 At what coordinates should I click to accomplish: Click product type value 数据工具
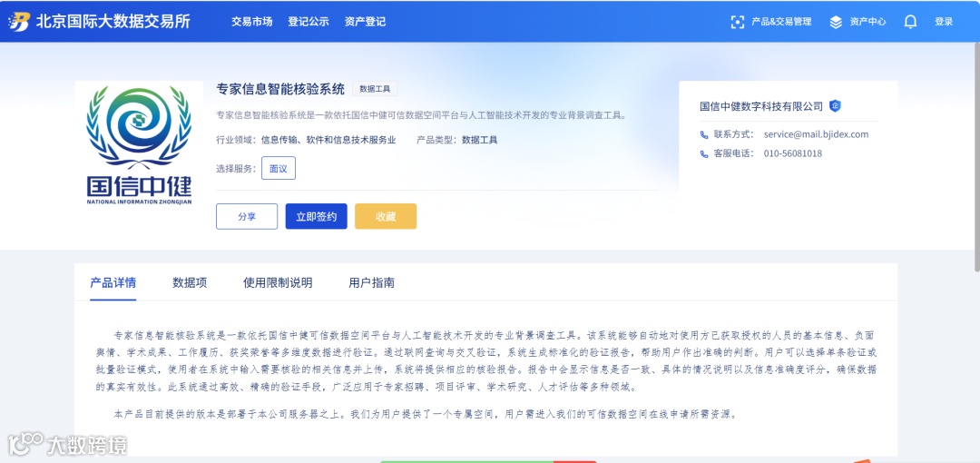click(480, 140)
